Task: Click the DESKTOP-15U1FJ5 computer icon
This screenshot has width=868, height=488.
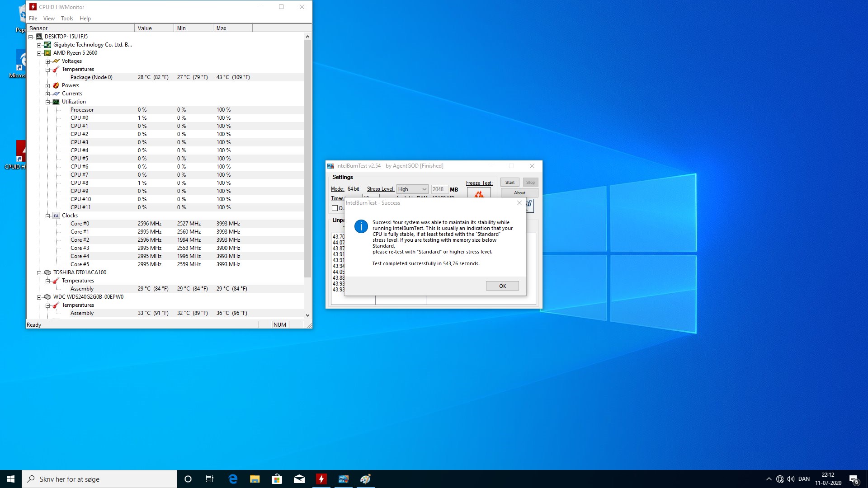Action: coord(39,37)
